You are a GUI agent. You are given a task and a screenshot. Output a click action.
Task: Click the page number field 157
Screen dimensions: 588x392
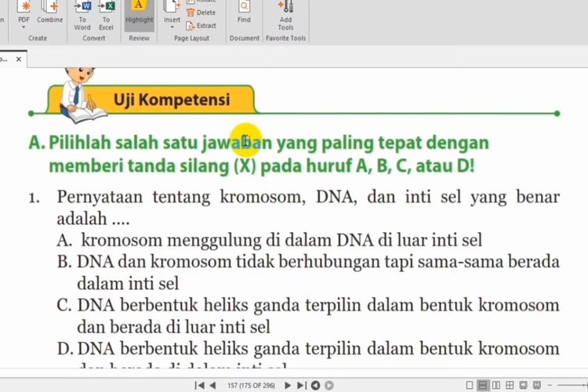click(x=251, y=385)
